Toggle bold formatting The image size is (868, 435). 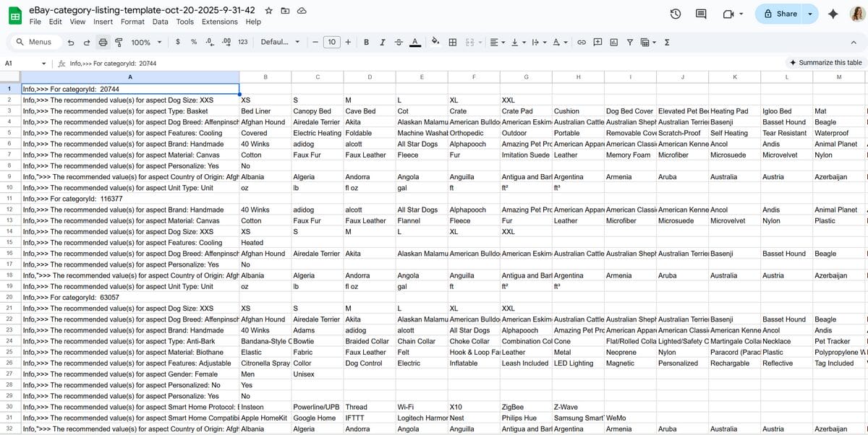(366, 42)
